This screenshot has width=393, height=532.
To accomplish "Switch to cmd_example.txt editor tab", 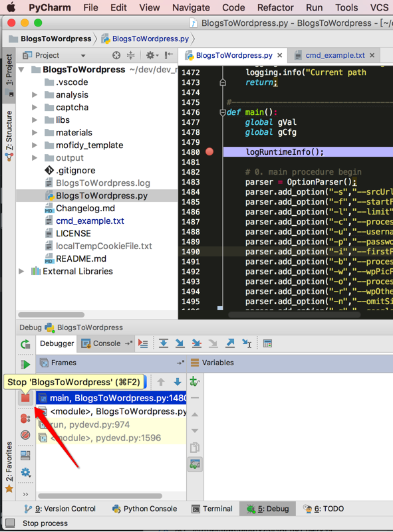I will pos(335,55).
